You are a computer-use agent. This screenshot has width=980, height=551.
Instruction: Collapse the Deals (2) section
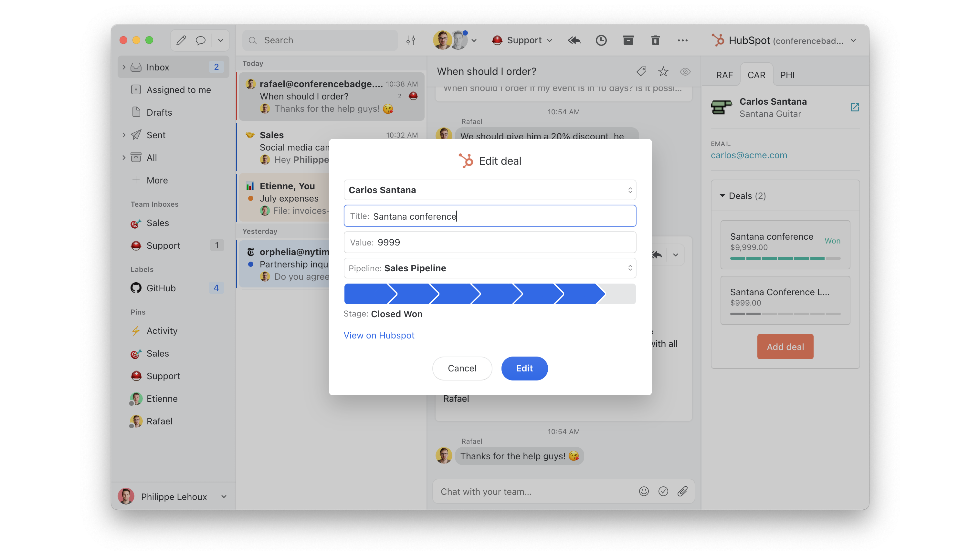(722, 195)
